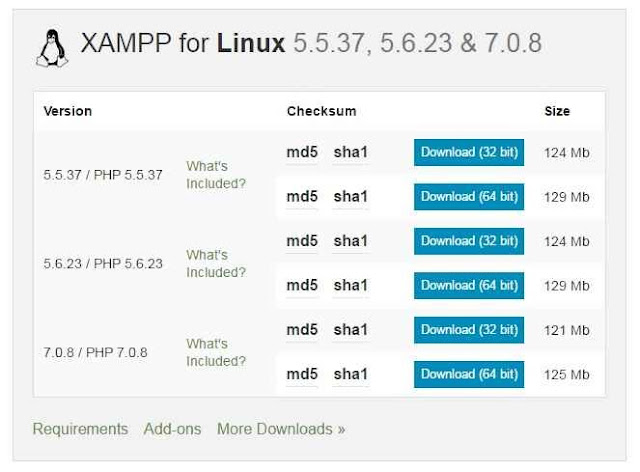The width and height of the screenshot is (640, 472).
Task: Open What's Included for version 5.5.37
Action: click(216, 175)
